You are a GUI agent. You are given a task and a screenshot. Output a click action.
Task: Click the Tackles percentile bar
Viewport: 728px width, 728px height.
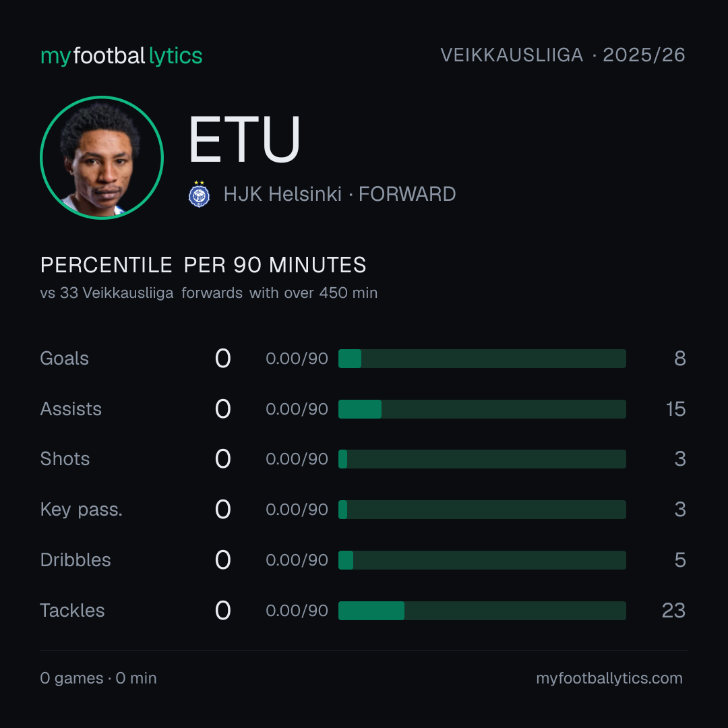482,611
